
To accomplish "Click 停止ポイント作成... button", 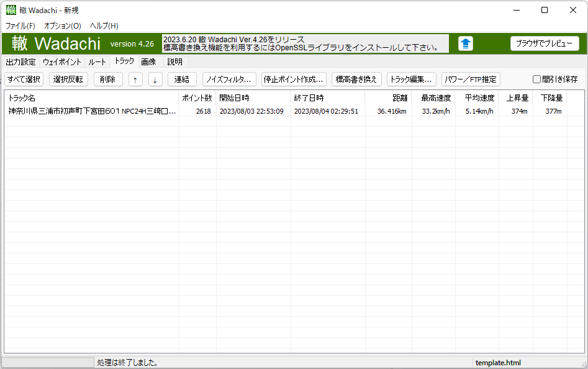I will [294, 80].
